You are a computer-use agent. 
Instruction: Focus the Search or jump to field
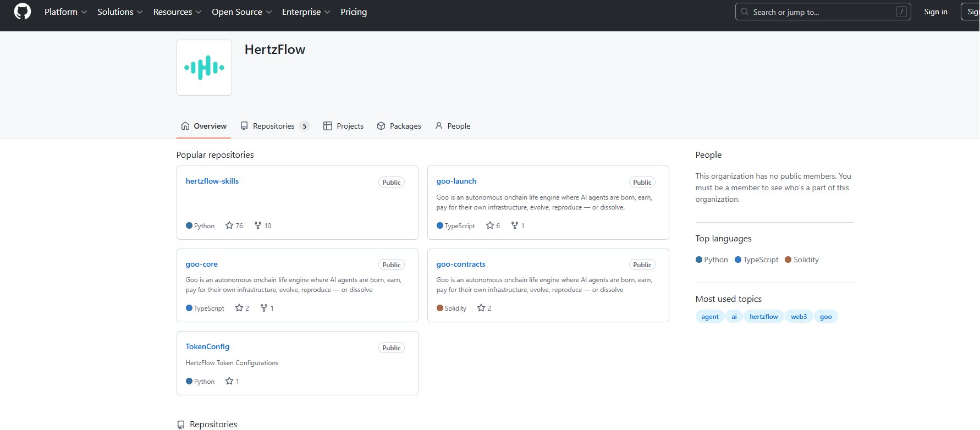tap(823, 12)
